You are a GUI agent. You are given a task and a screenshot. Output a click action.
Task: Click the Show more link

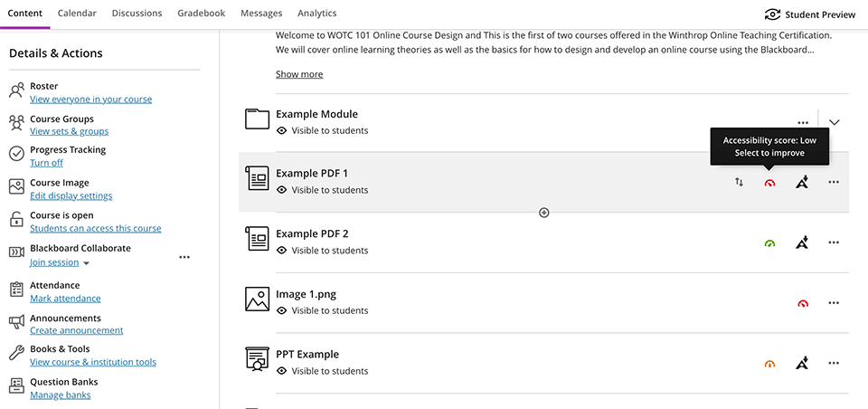click(299, 74)
